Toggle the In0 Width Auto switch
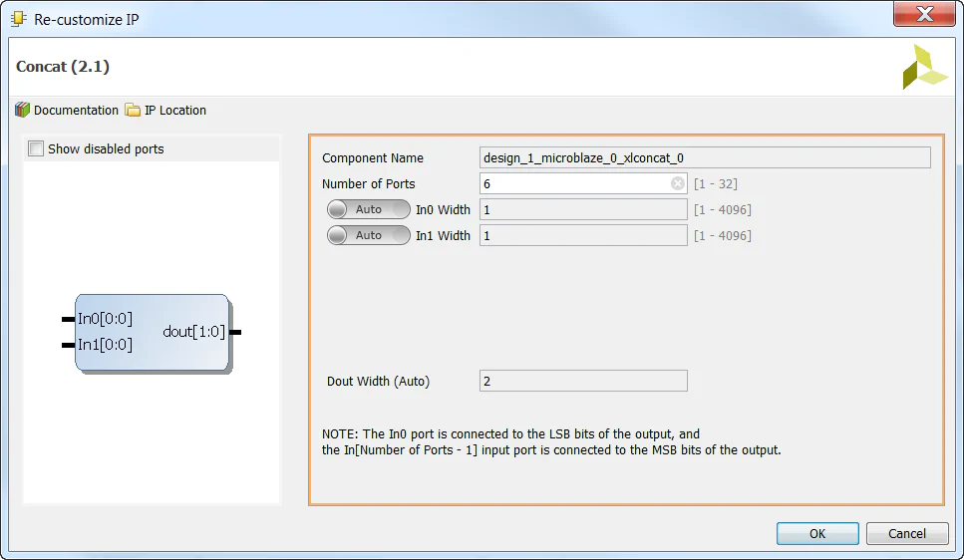Screen dimensions: 964x560 (368, 209)
